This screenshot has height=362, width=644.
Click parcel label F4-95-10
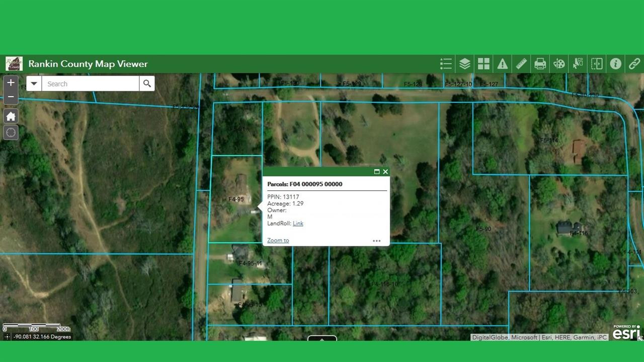pyautogui.click(x=250, y=305)
